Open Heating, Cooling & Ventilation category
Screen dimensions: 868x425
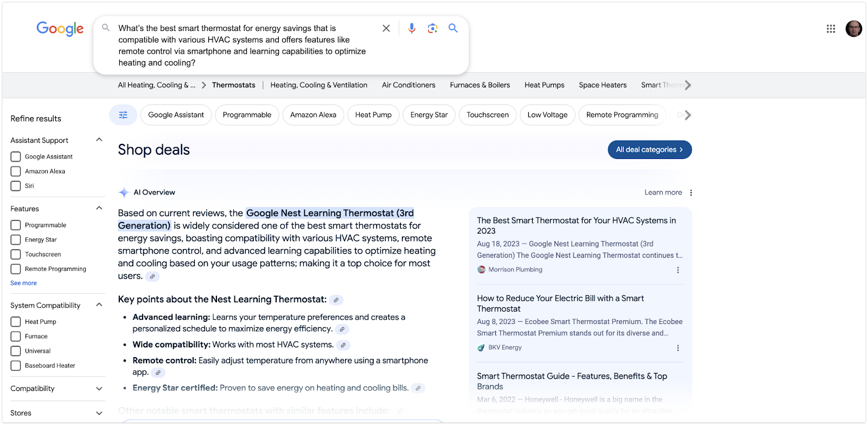point(319,85)
